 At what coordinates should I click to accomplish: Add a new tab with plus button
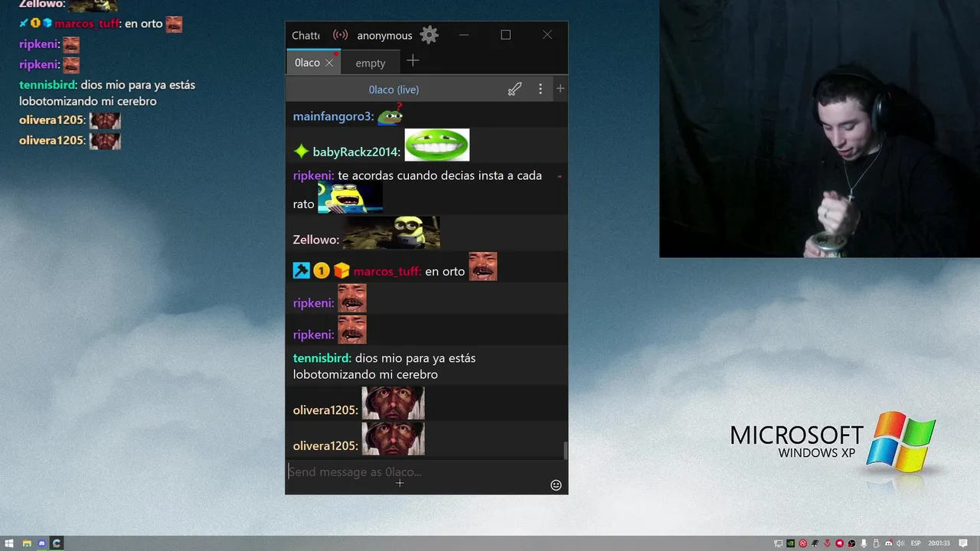[x=413, y=60]
